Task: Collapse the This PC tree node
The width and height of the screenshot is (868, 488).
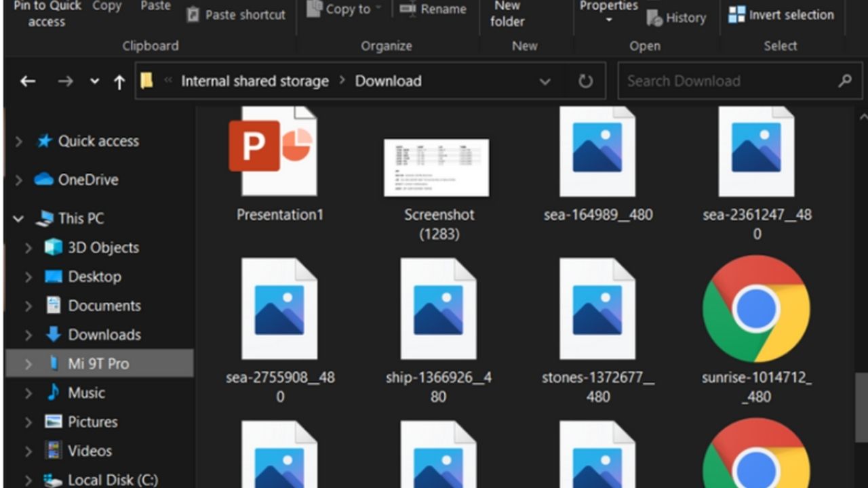Action: tap(18, 219)
